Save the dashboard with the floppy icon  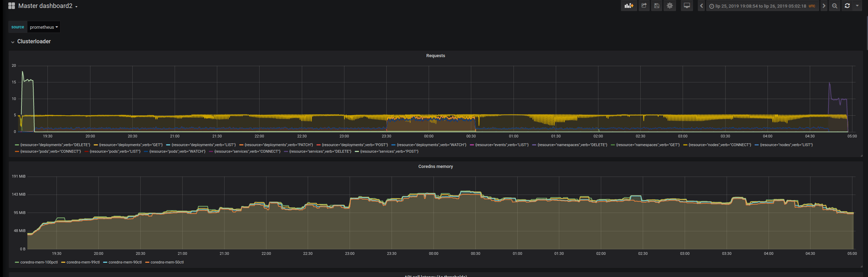point(657,6)
